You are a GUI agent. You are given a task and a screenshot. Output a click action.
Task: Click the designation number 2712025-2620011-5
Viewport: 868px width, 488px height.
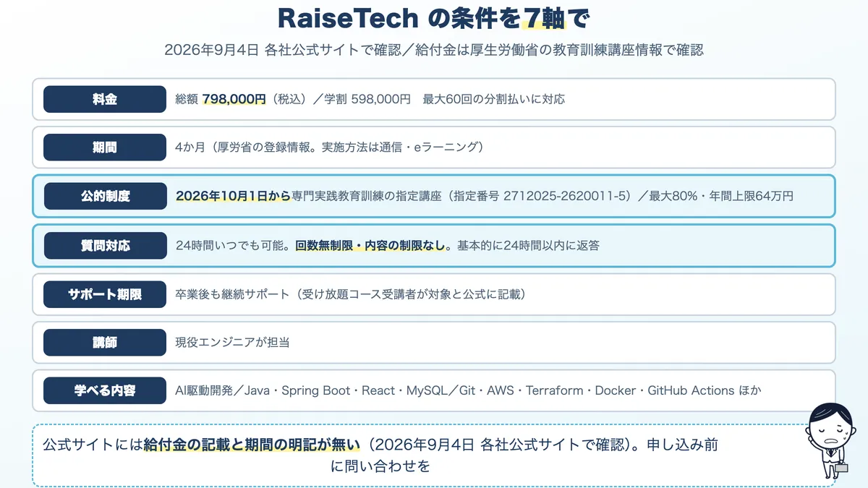(566, 196)
